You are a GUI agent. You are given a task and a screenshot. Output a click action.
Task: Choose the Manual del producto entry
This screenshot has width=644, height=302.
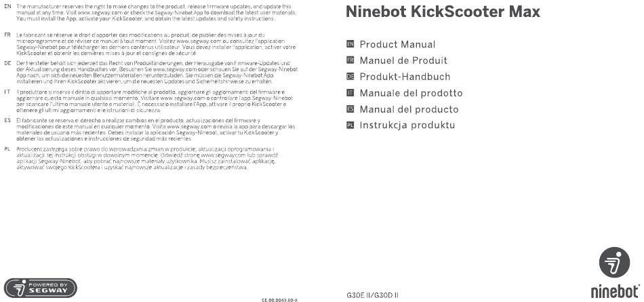(x=409, y=109)
